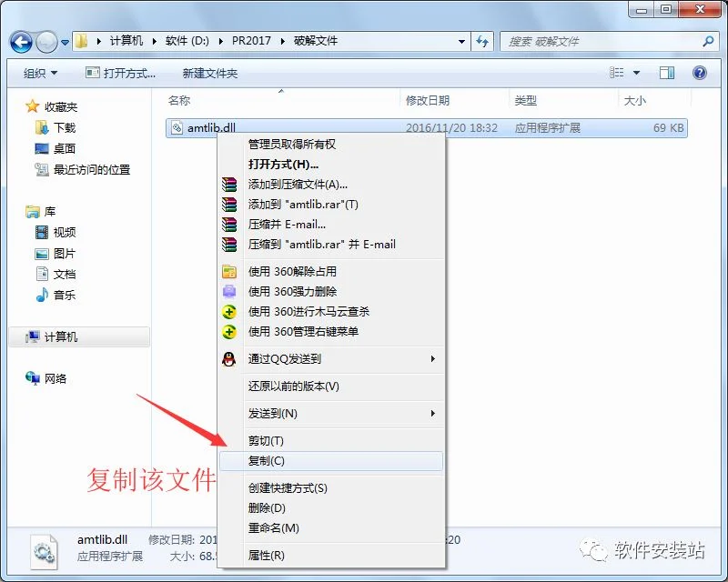This screenshot has width=728, height=582.
Task: Select 计算机 in the address breadcrumb
Action: (126, 41)
